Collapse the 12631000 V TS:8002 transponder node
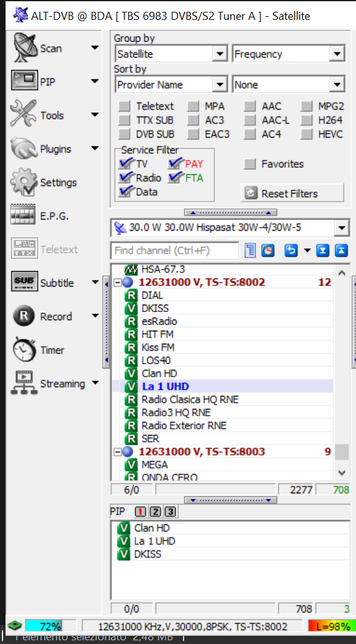Image resolution: width=356 pixels, height=644 pixels. click(117, 282)
